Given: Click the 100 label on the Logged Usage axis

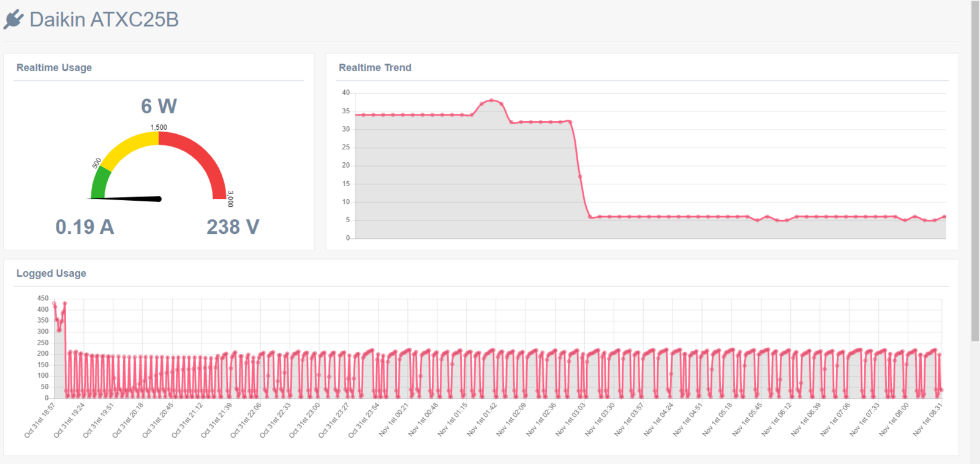Looking at the screenshot, I should 43,375.
